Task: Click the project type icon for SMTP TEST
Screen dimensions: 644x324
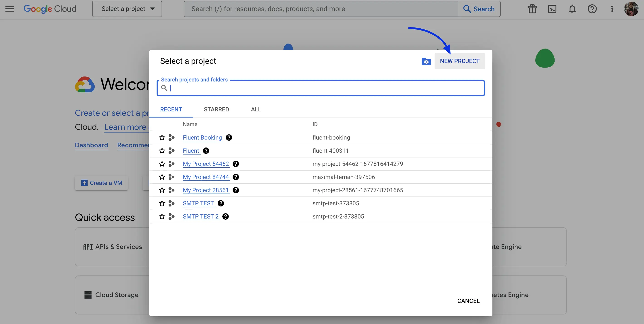Action: [171, 203]
